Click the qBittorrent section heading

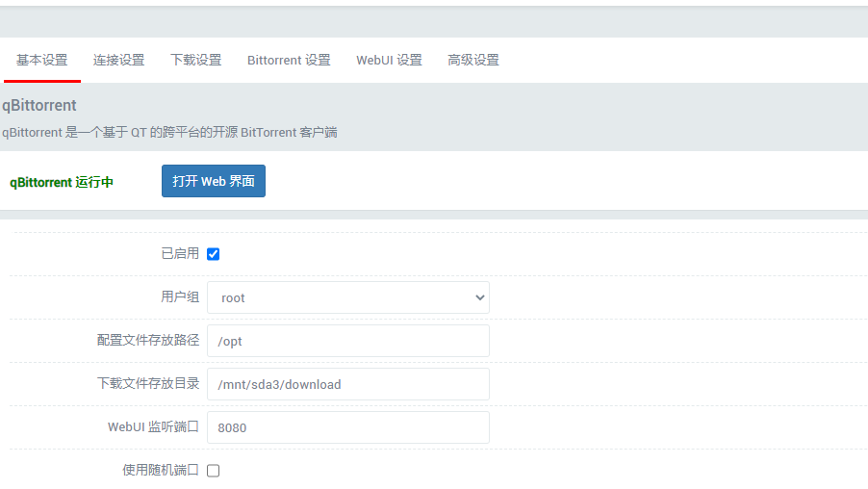tap(39, 105)
